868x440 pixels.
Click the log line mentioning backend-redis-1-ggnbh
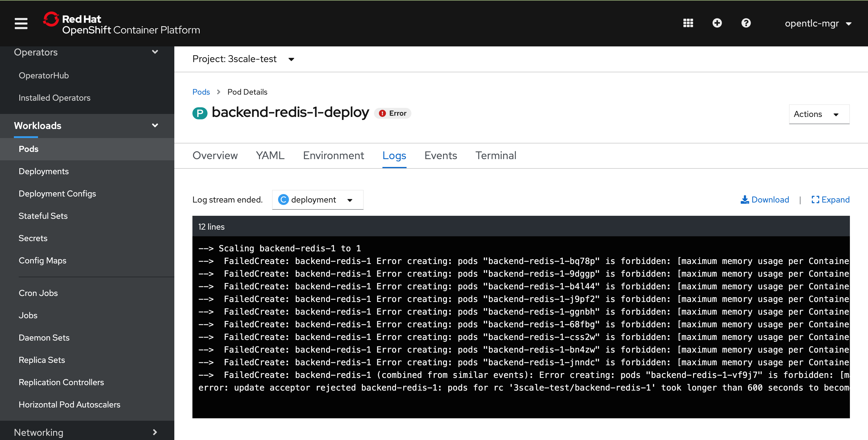[x=524, y=312]
